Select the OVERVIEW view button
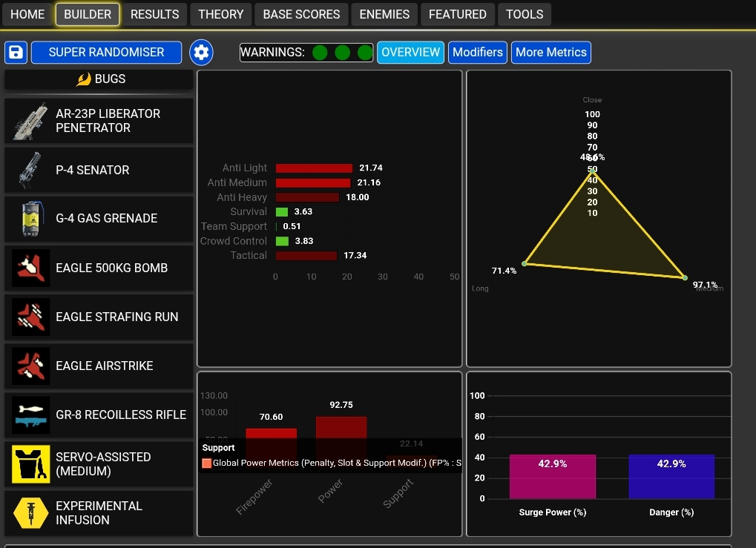Viewport: 756px width, 548px height. tap(411, 52)
